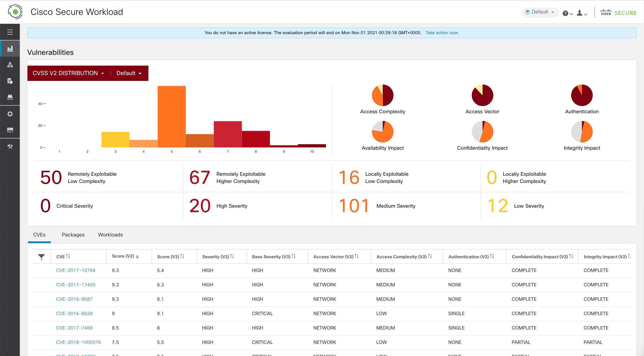644x356 pixels.
Task: Sort by Base Severity (V3) column
Action: (274, 257)
